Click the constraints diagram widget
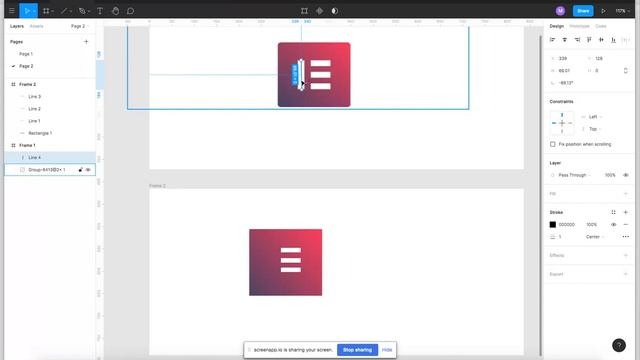 (562, 123)
